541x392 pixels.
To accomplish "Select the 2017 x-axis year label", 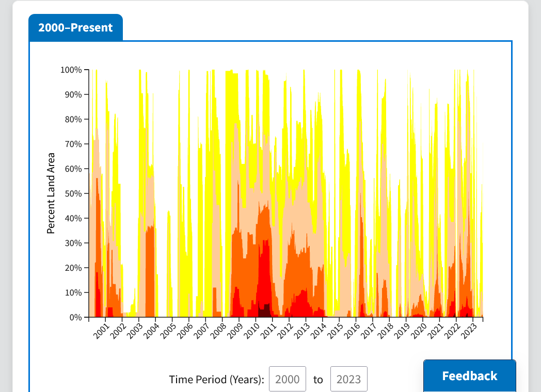I will point(369,331).
